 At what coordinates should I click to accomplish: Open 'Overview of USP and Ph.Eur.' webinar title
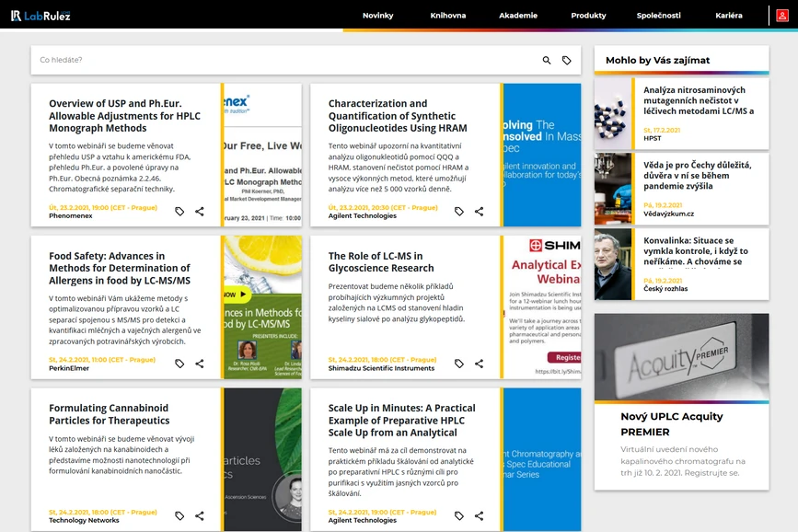coord(124,116)
